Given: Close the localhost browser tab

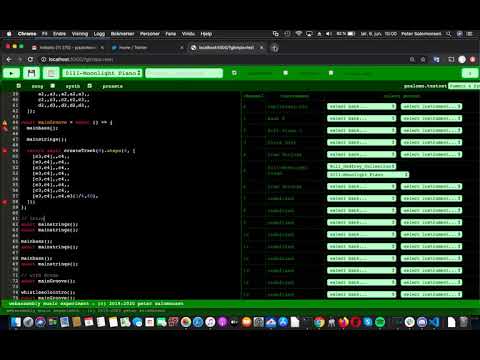Looking at the screenshot, I should click(262, 48).
